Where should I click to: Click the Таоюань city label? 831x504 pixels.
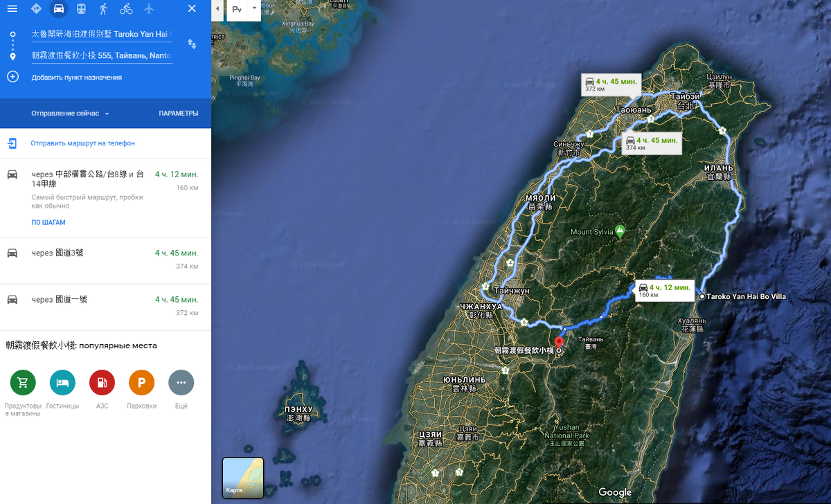(634, 110)
